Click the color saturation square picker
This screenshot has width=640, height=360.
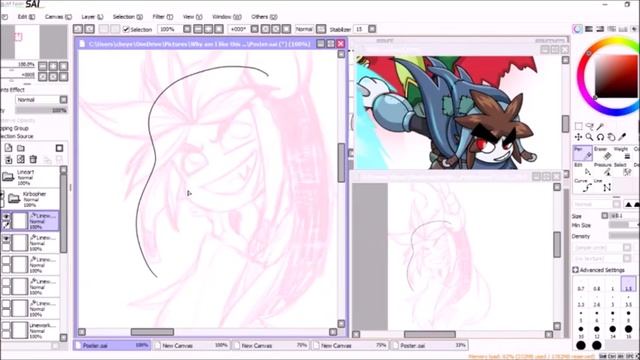click(616, 76)
